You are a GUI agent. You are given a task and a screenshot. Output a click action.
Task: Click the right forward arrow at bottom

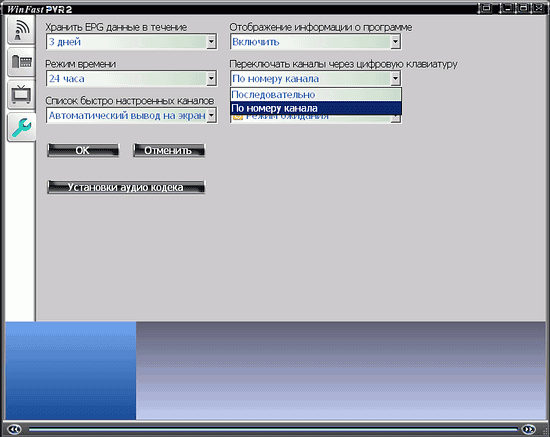point(529,429)
